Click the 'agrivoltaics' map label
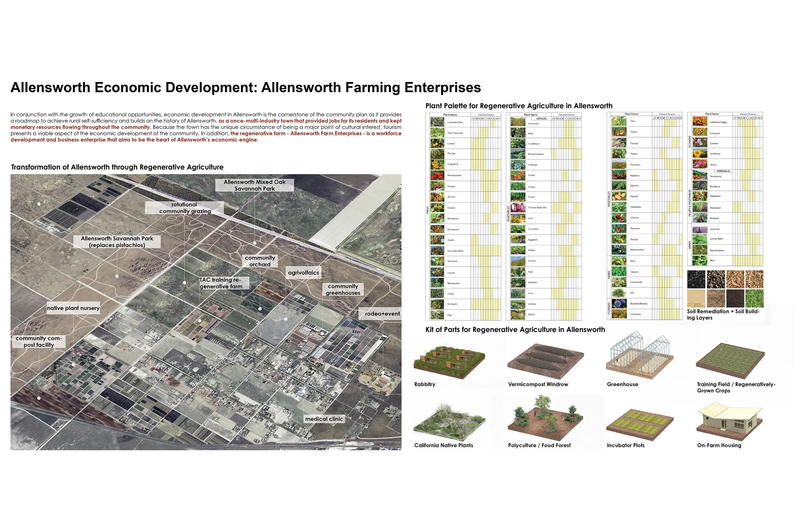Viewport: 798px width, 532px height. pos(304,273)
